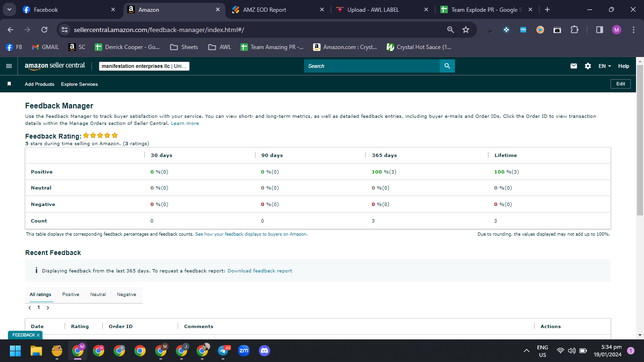Open Telegram from the taskbar
644x362 pixels.
coord(224,351)
